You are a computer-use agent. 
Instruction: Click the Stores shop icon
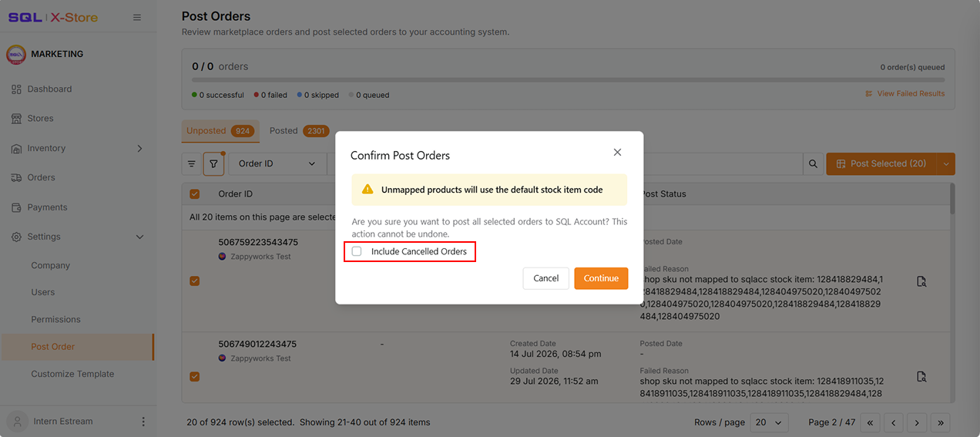pos(16,119)
